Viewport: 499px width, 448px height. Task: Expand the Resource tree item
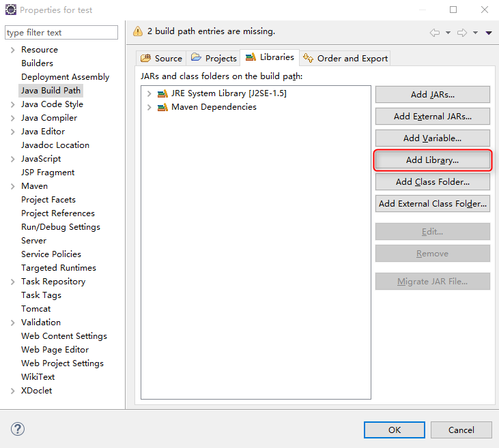13,50
